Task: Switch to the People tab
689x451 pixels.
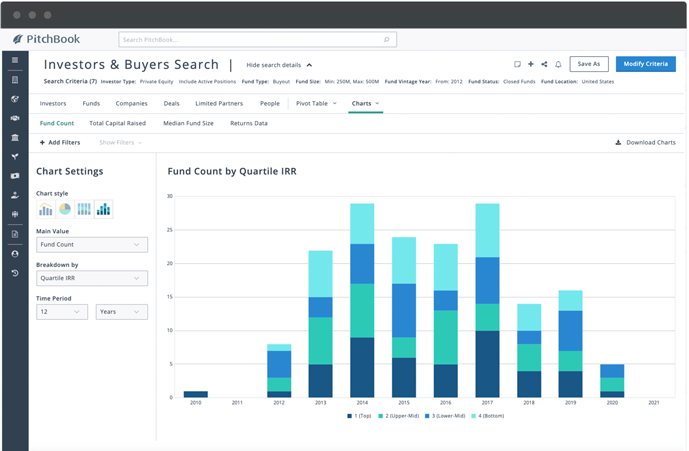Action: 270,103
